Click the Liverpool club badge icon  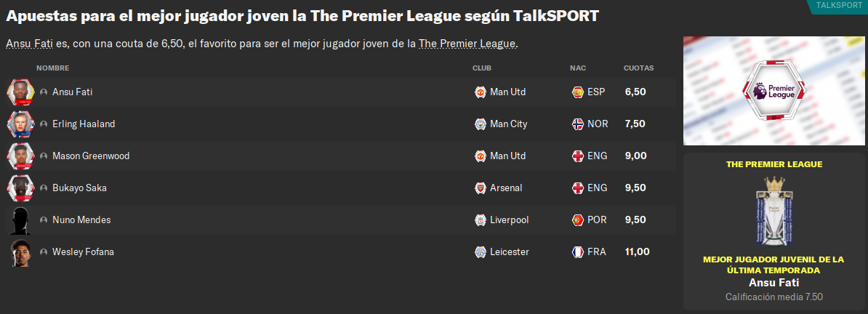click(x=481, y=220)
